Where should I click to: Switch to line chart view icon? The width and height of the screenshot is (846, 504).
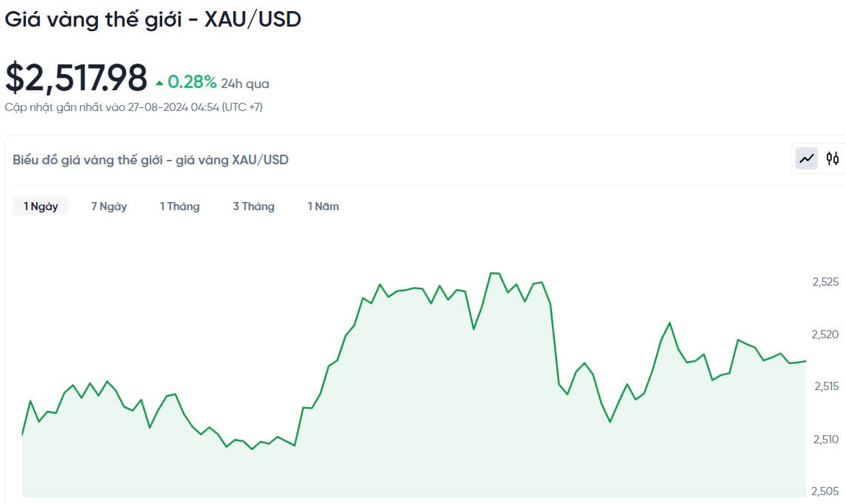807,158
